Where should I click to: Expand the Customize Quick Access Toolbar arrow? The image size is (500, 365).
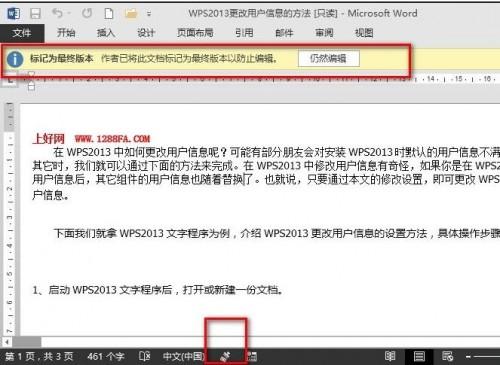pos(149,14)
